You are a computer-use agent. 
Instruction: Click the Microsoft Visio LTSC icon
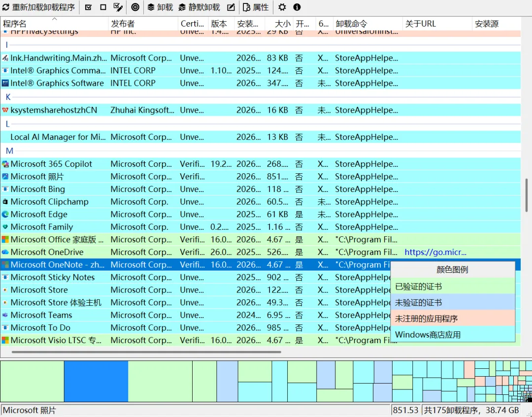(5, 340)
